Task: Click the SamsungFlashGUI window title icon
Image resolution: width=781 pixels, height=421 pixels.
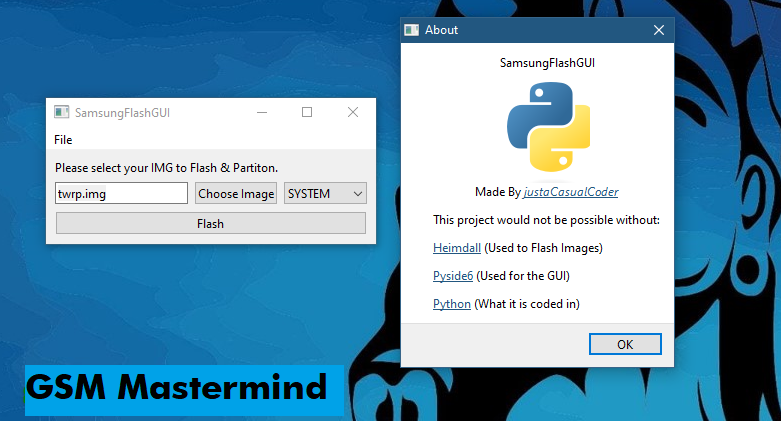Action: pyautogui.click(x=61, y=112)
